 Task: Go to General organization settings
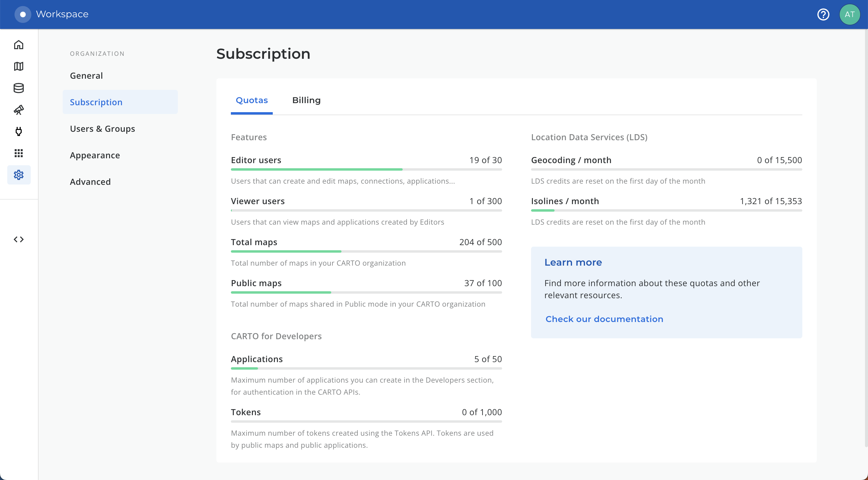point(86,75)
